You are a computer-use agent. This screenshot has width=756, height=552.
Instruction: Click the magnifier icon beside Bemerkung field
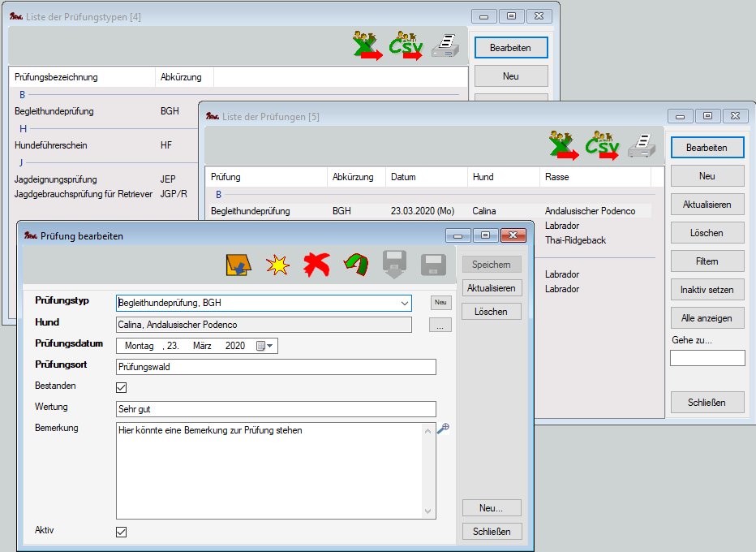click(443, 429)
